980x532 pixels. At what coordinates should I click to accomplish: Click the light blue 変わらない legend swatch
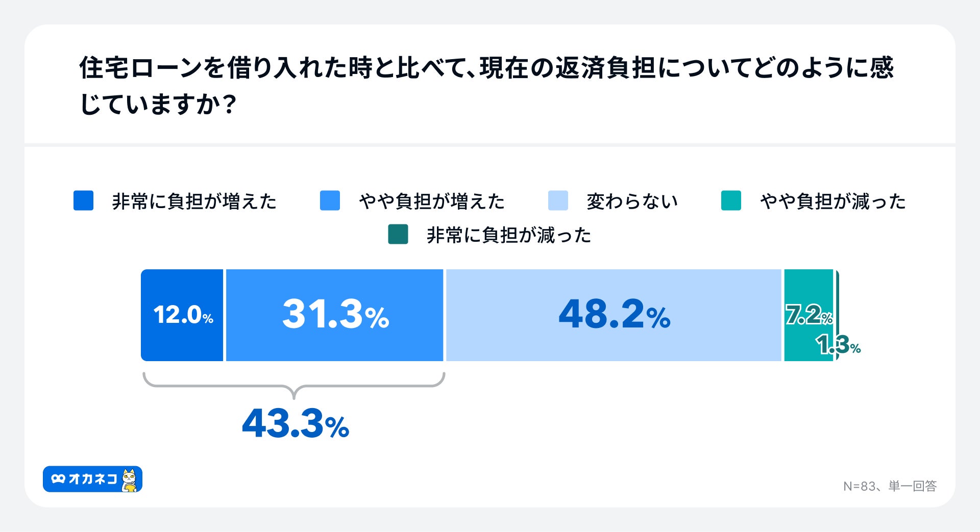[x=558, y=200]
